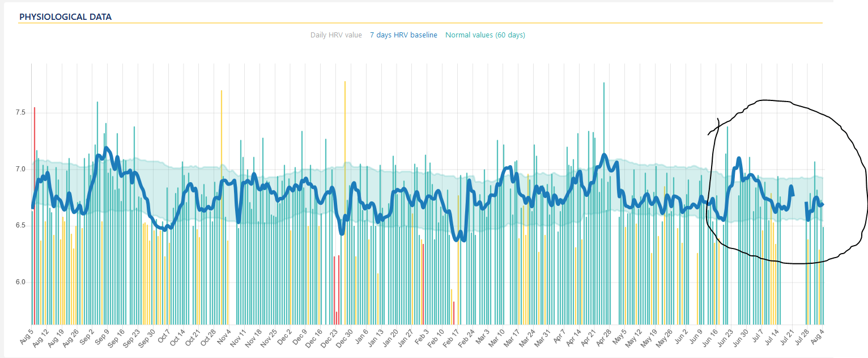
Task: Select the short red bar near Feb 17
Action: (454, 313)
